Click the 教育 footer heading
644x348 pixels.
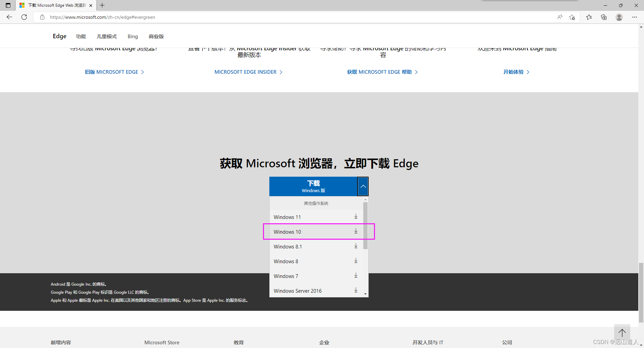click(x=239, y=342)
